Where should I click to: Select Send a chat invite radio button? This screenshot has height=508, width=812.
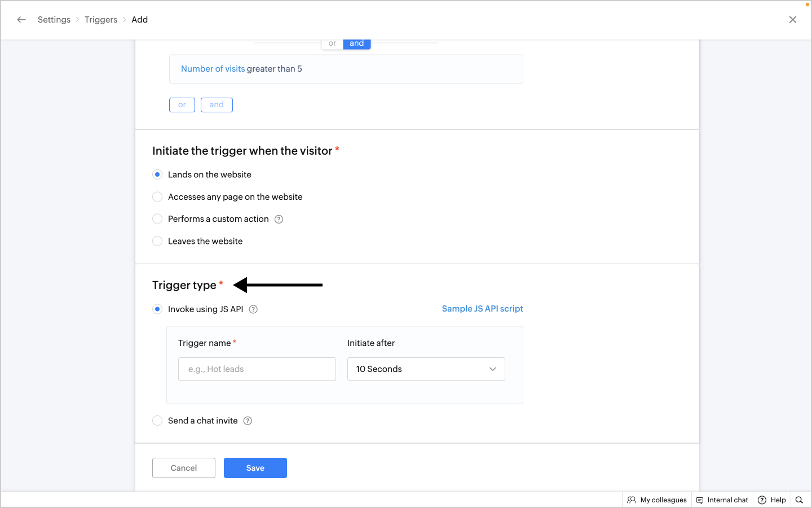(157, 421)
